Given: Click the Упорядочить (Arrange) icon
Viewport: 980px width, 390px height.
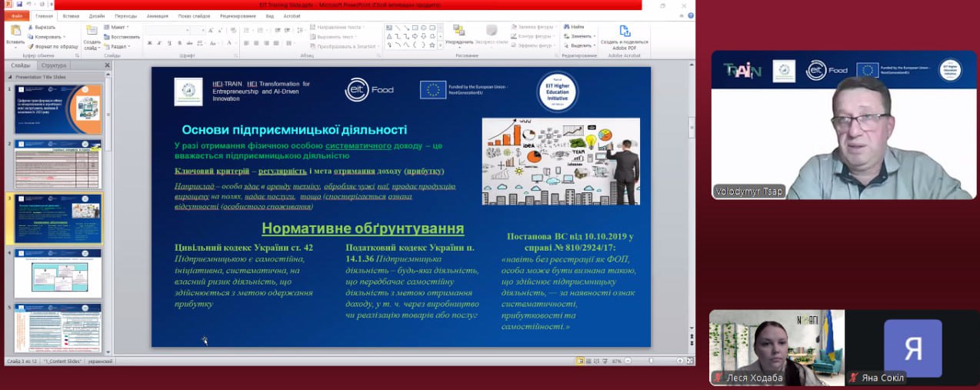Looking at the screenshot, I should (459, 30).
